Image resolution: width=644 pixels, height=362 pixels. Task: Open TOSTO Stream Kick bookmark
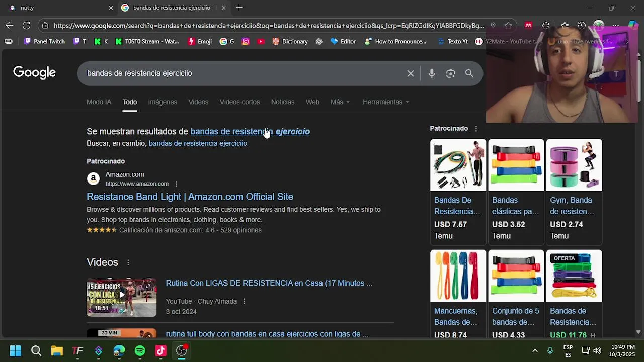pyautogui.click(x=147, y=41)
